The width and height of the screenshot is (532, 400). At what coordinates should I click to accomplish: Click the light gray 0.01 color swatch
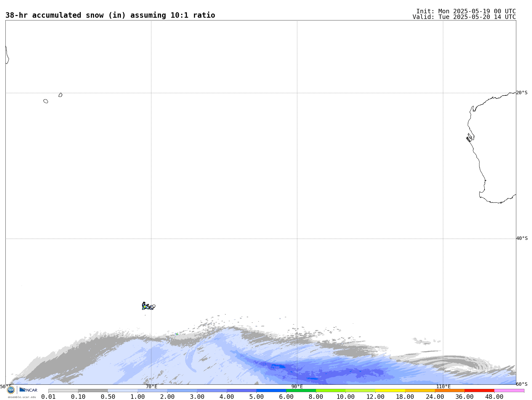(63, 391)
